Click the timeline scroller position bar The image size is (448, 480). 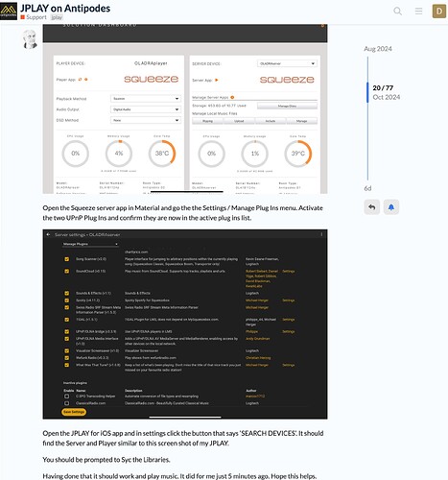coord(367,92)
